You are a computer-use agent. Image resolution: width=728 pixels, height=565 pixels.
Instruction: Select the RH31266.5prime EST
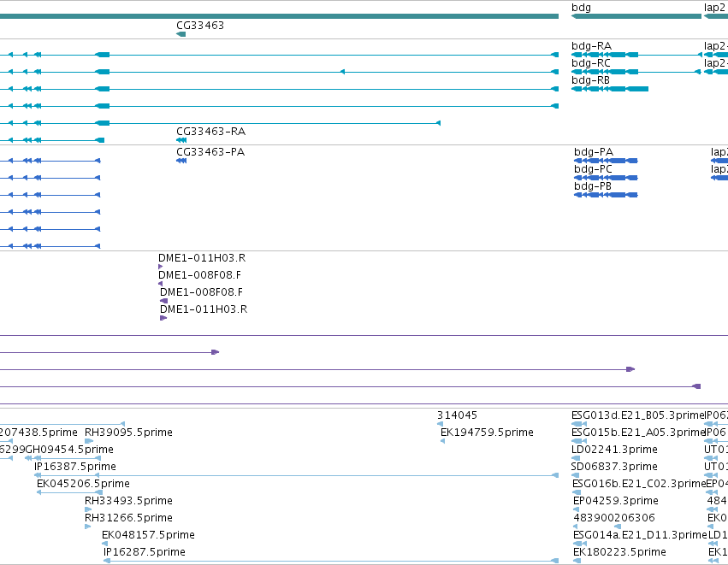88,527
